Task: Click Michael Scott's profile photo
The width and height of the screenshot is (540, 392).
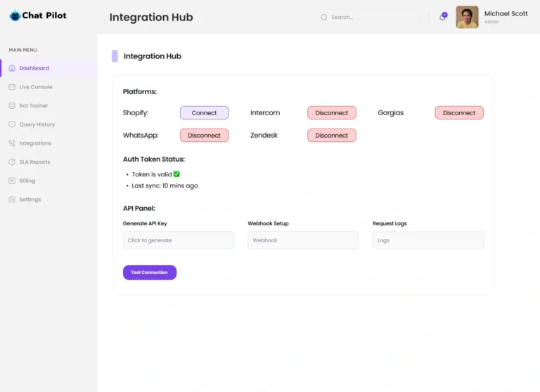Action: click(x=467, y=17)
